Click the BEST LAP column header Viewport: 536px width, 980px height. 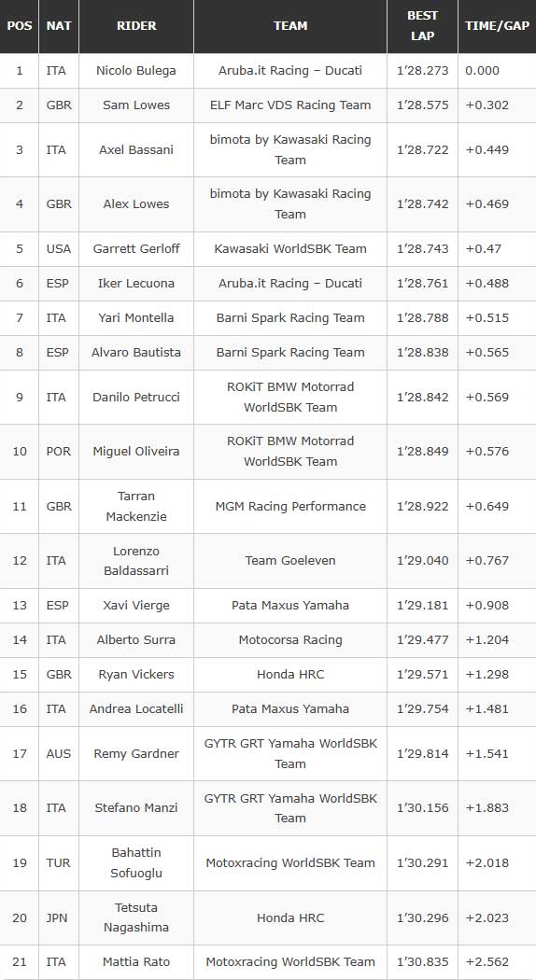[422, 25]
